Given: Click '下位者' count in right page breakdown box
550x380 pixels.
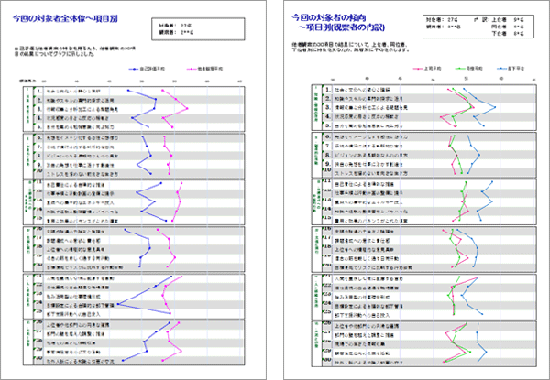Looking at the screenshot, I should [x=508, y=34].
